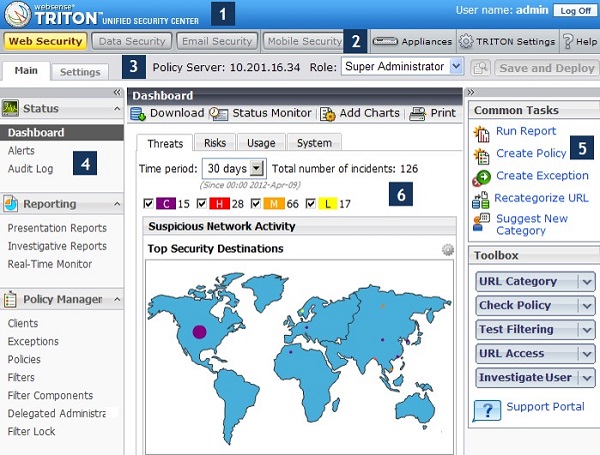Click the Download database icon in Dashboard toolbar
This screenshot has width=600, height=455.
coord(138,114)
